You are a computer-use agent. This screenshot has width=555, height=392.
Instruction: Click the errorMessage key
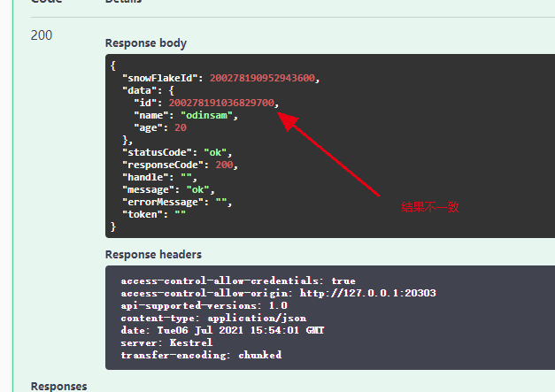tap(160, 202)
